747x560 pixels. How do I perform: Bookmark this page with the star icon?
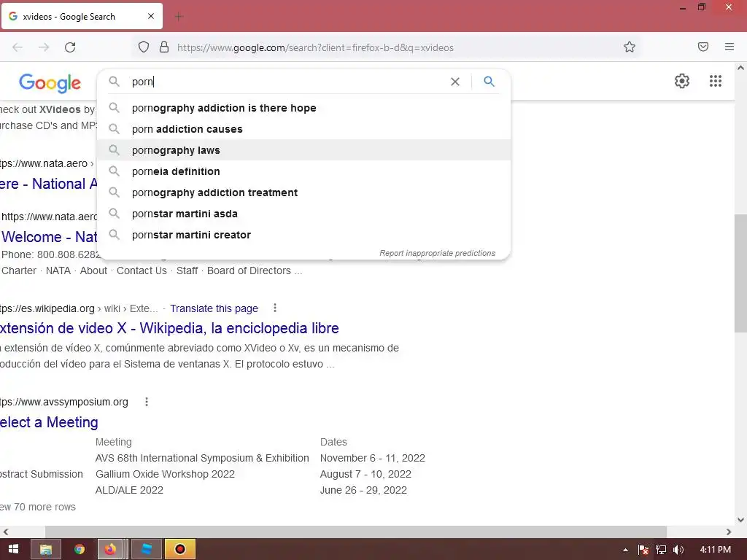point(630,47)
